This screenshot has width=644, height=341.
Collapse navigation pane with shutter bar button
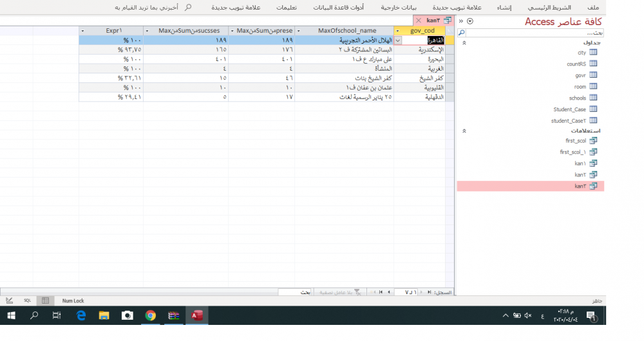click(461, 21)
